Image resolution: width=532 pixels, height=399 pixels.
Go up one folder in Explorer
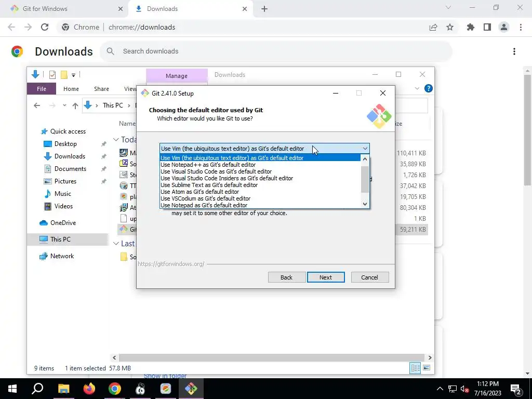coord(75,105)
